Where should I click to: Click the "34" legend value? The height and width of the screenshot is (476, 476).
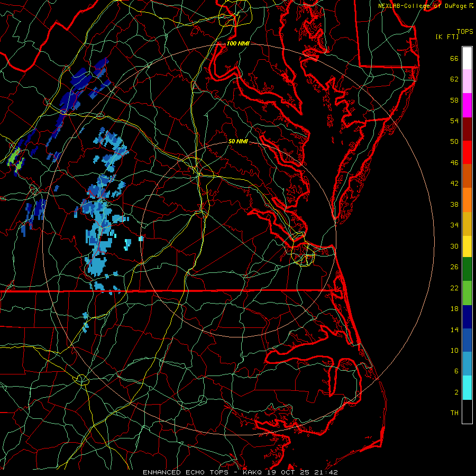[x=454, y=225]
